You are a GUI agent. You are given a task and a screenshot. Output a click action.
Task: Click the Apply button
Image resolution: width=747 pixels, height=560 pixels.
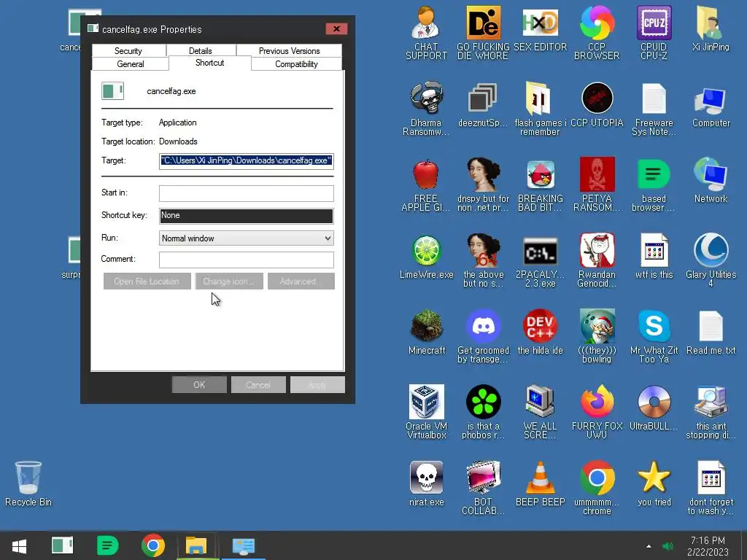tap(317, 385)
